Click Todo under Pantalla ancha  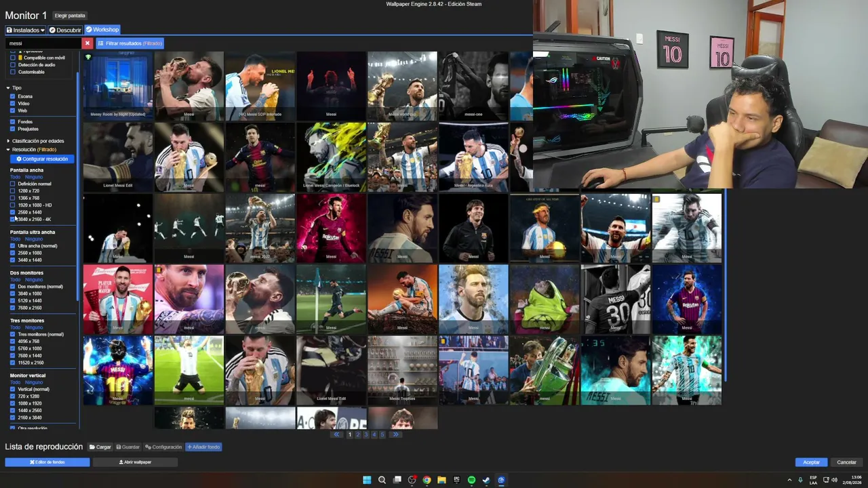15,177
